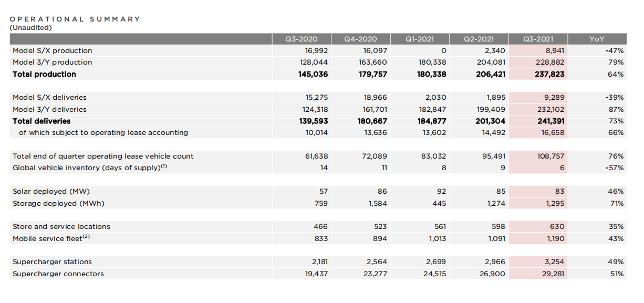Click Q1-2021 Model S/X deliveries value 2,030
644x303 pixels.
click(436, 98)
